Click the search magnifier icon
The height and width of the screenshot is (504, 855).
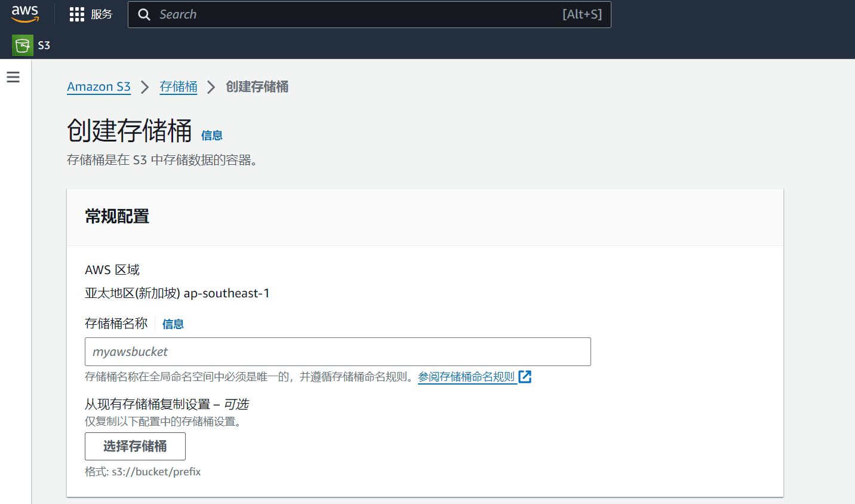[144, 14]
